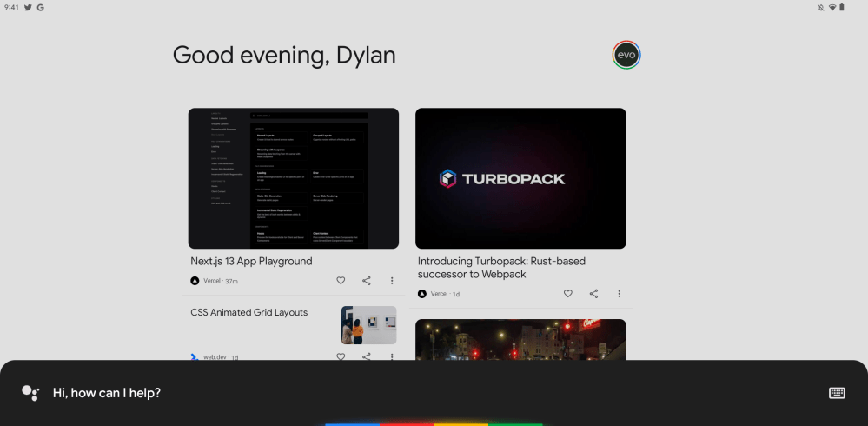Expand three-dot menu on Turbopack card
This screenshot has width=868, height=426.
[619, 294]
